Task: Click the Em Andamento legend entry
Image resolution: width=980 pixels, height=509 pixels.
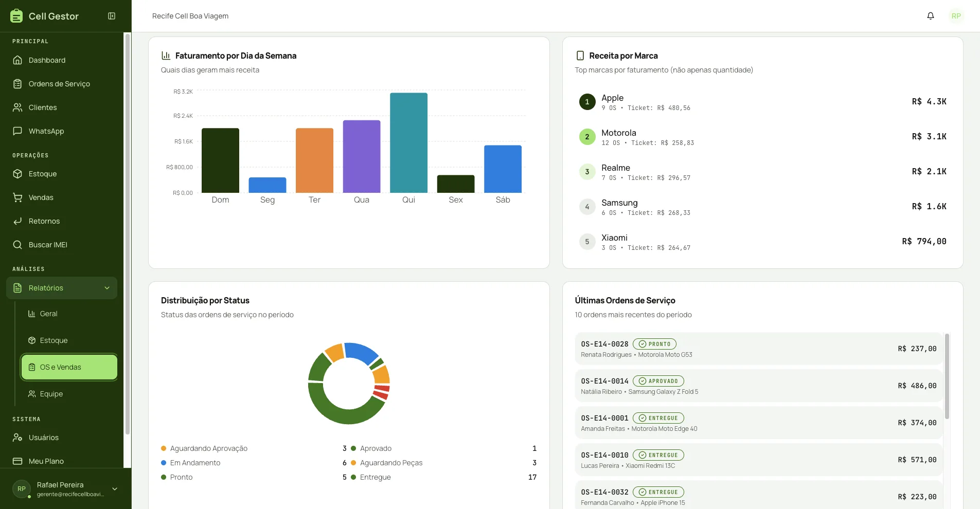Action: pos(254,463)
